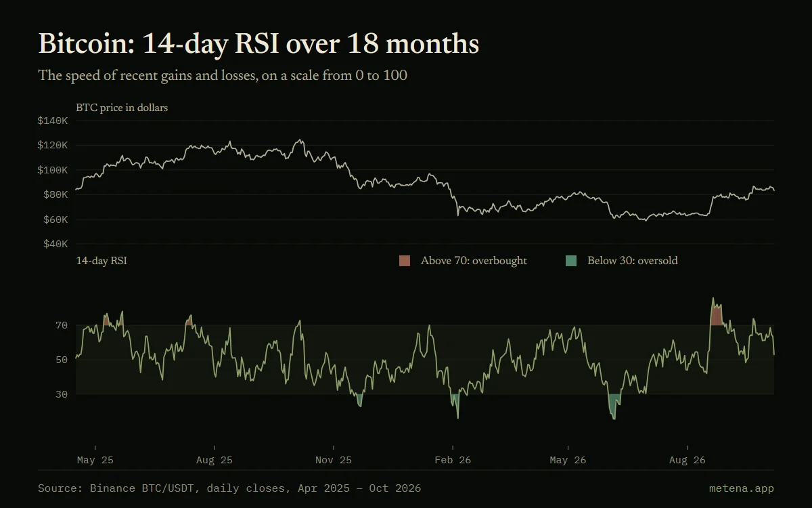Click the $40K price axis tick
The width and height of the screenshot is (812, 508).
tap(55, 244)
